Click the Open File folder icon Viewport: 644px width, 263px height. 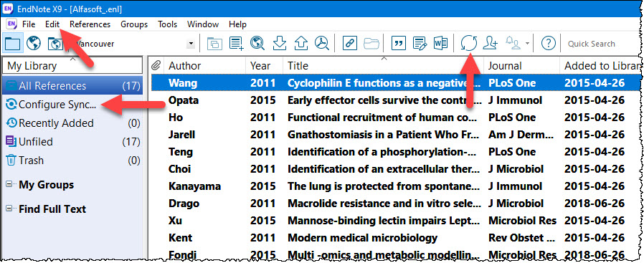pyautogui.click(x=371, y=43)
